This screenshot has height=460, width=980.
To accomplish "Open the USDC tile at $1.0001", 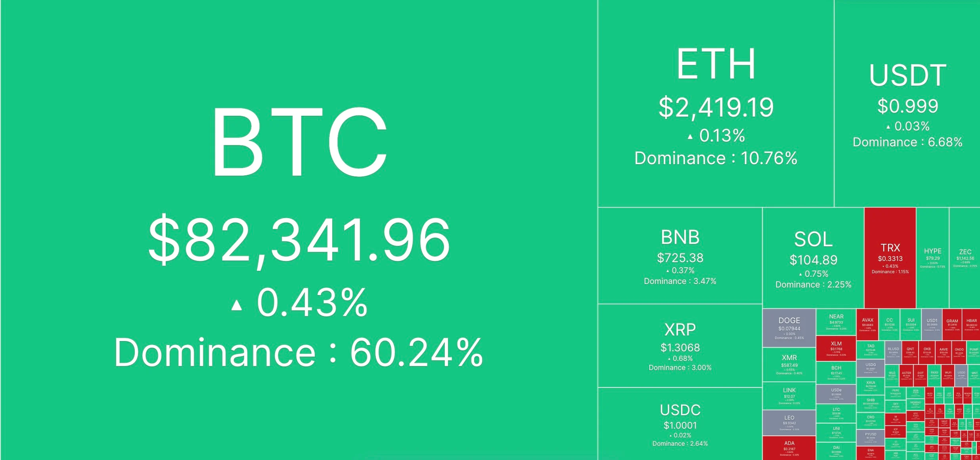I will click(680, 424).
